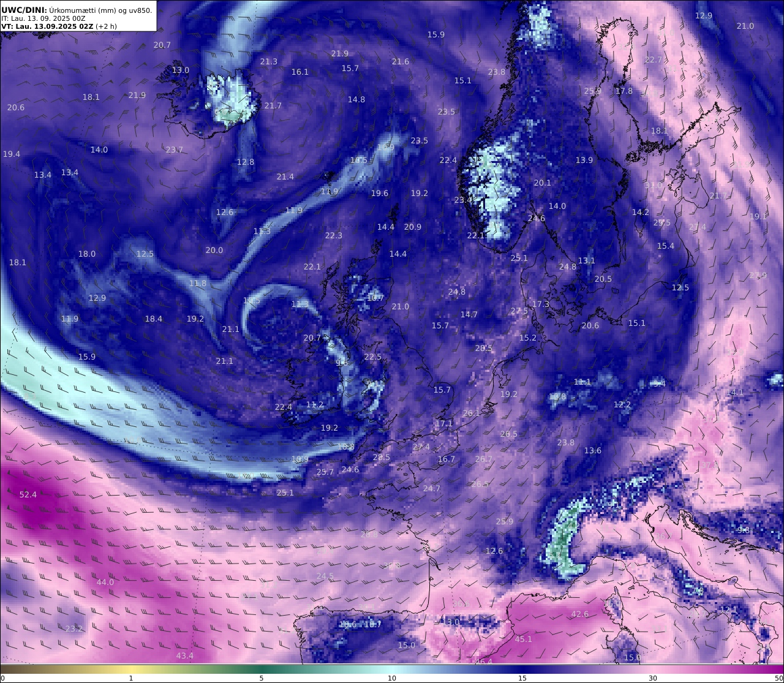
Task: Click the 11.8 value on the map
Action: (x=197, y=283)
